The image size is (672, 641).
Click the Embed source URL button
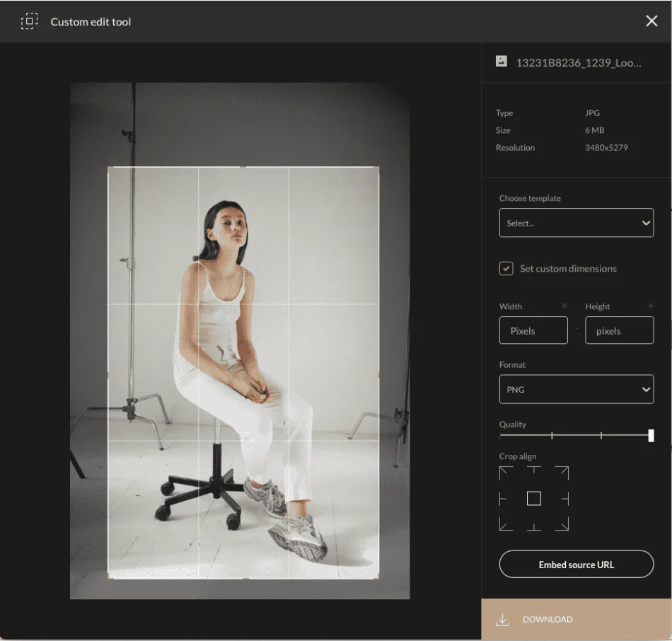coord(577,565)
